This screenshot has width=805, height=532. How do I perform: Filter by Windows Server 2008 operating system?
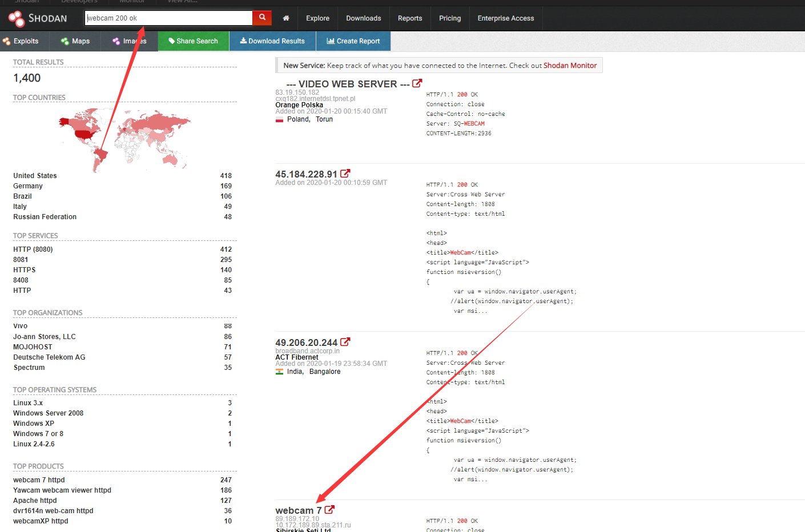pos(49,413)
